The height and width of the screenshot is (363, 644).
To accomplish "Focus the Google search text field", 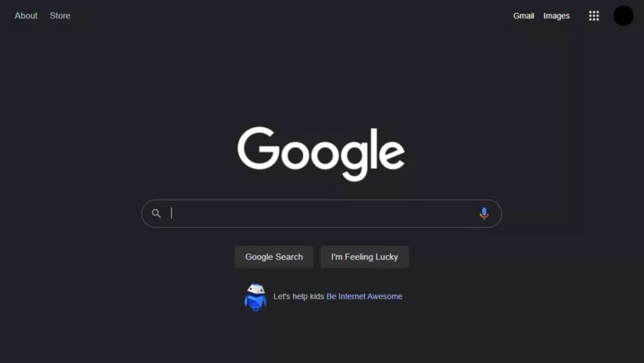I will [x=321, y=213].
